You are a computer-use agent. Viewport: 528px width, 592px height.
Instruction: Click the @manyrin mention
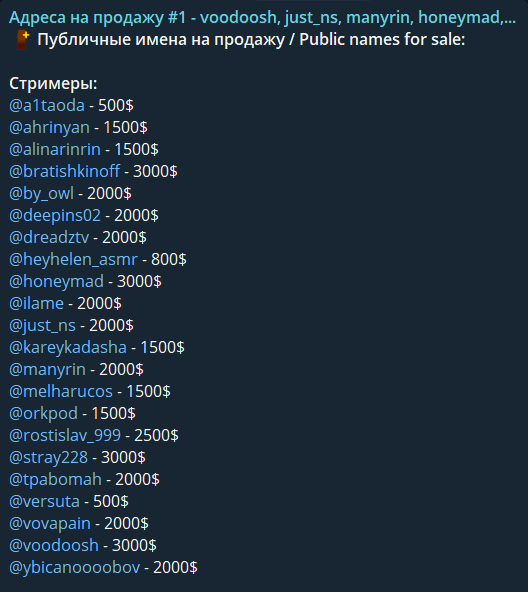click(47, 370)
